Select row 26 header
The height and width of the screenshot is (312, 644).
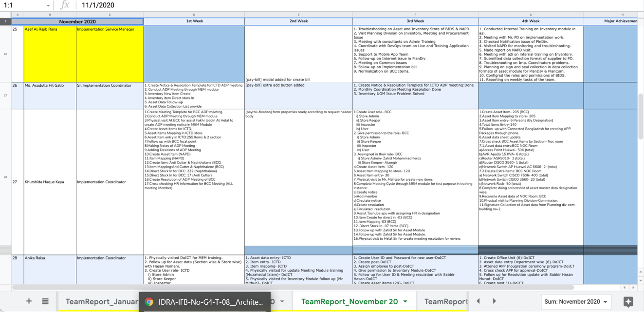pos(5,54)
